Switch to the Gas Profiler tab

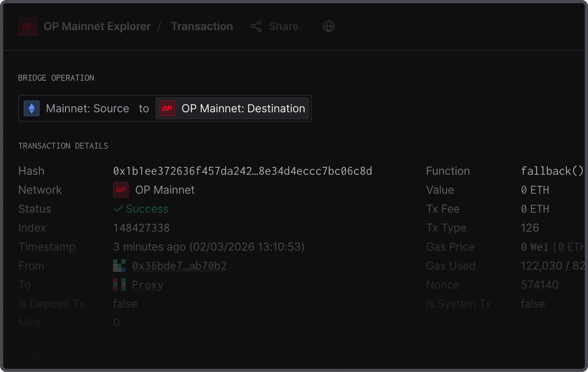[x=293, y=363]
